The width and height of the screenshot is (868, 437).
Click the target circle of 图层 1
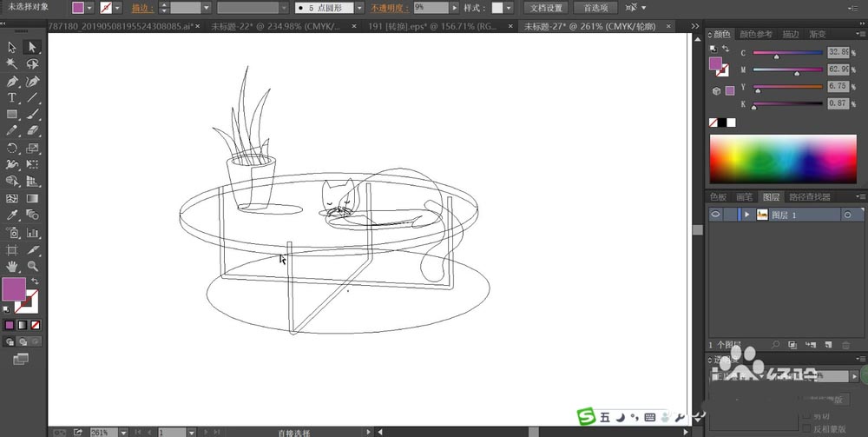pos(847,215)
